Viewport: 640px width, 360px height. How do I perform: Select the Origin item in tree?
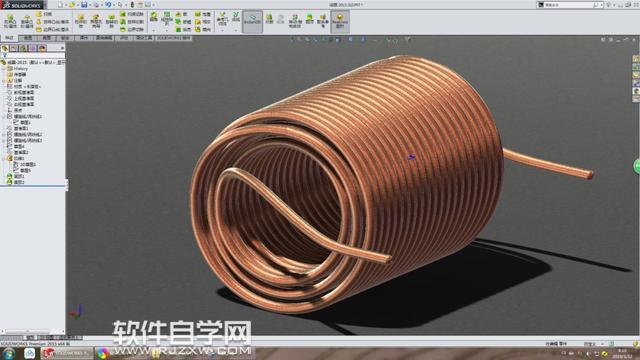tap(15, 110)
